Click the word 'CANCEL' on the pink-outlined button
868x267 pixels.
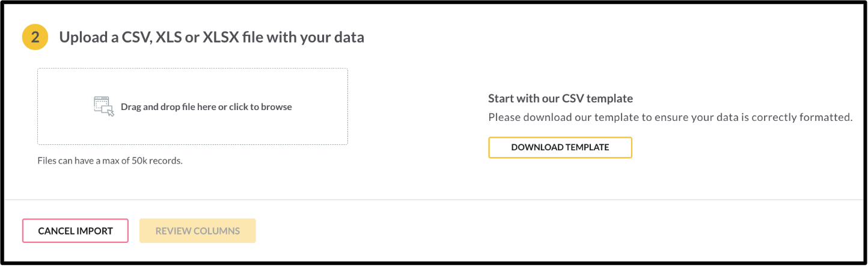[57, 231]
